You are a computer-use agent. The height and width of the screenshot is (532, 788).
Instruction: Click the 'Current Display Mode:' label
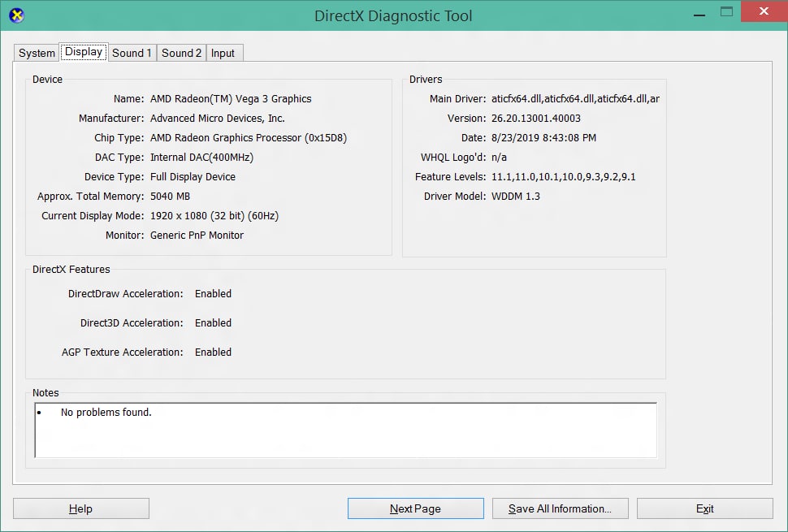point(93,216)
